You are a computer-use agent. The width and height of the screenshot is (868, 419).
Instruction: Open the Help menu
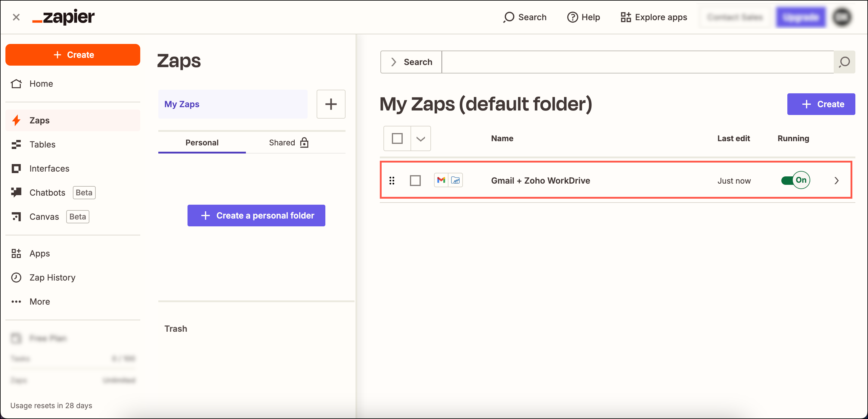(x=584, y=17)
